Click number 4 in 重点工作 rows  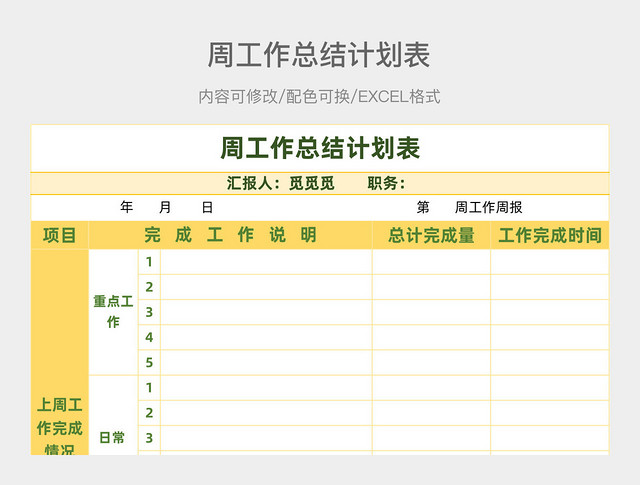(149, 337)
